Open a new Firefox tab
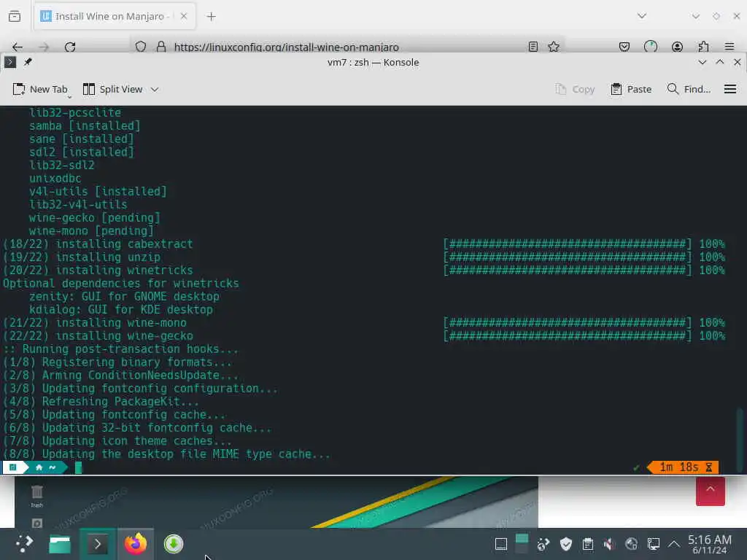This screenshot has width=747, height=560. point(211,17)
